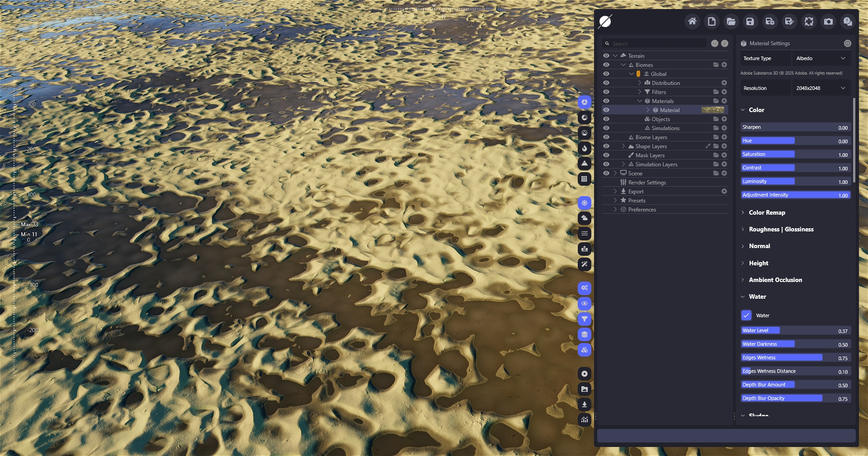Click the grid view icon in viewport sidebar

(585, 179)
